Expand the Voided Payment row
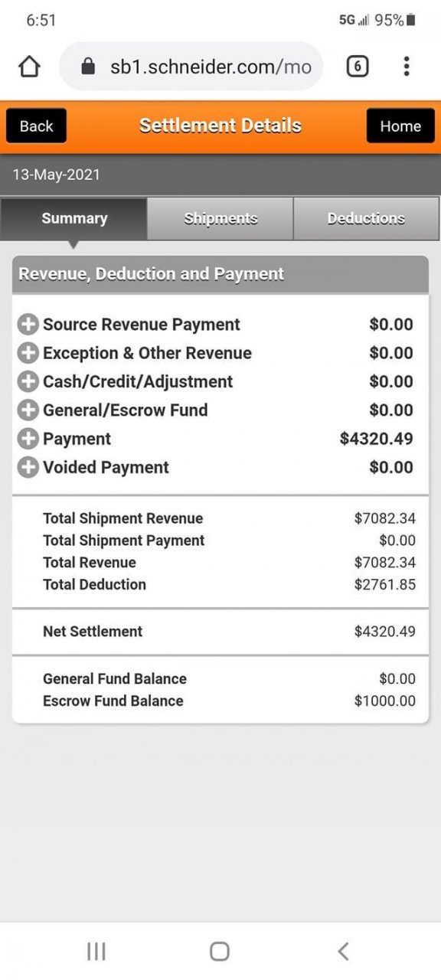This screenshot has height=980, width=441. pyautogui.click(x=28, y=467)
